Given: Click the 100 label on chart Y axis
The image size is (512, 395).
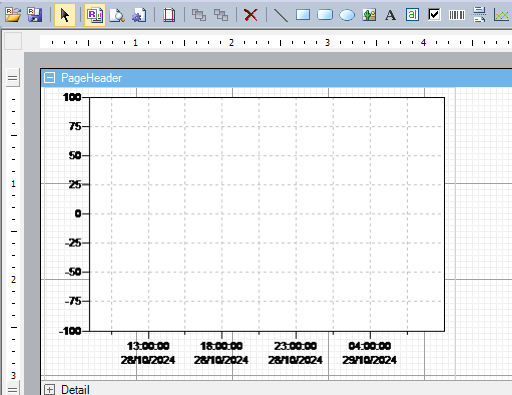Looking at the screenshot, I should [72, 97].
